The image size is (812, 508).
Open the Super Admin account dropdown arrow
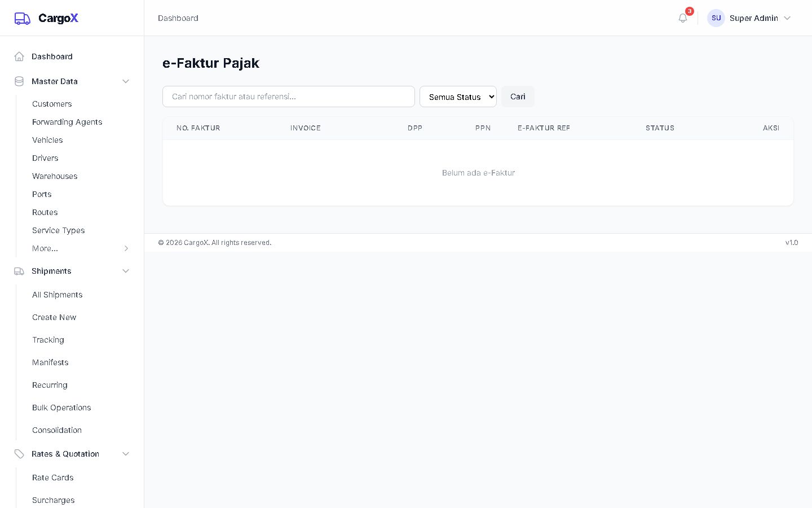(787, 18)
